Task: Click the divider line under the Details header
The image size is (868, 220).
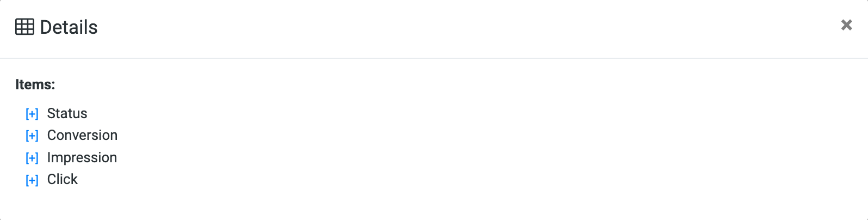Action: [x=434, y=58]
